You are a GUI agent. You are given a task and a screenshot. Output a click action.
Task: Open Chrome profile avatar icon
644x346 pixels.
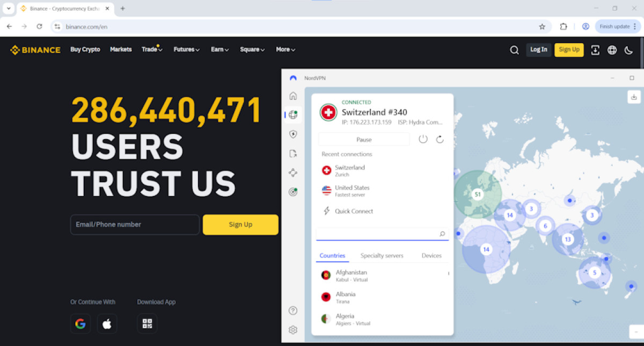[x=586, y=26]
